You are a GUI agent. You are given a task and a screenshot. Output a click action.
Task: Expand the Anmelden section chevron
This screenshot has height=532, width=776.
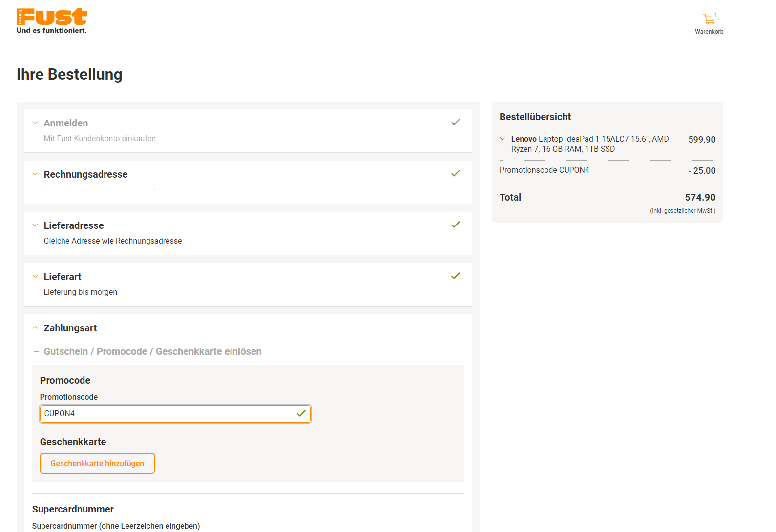(x=35, y=123)
